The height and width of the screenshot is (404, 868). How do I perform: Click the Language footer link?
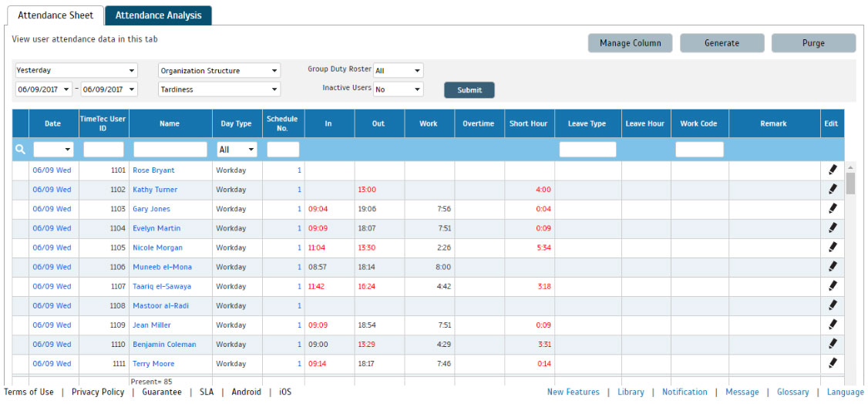tap(846, 392)
